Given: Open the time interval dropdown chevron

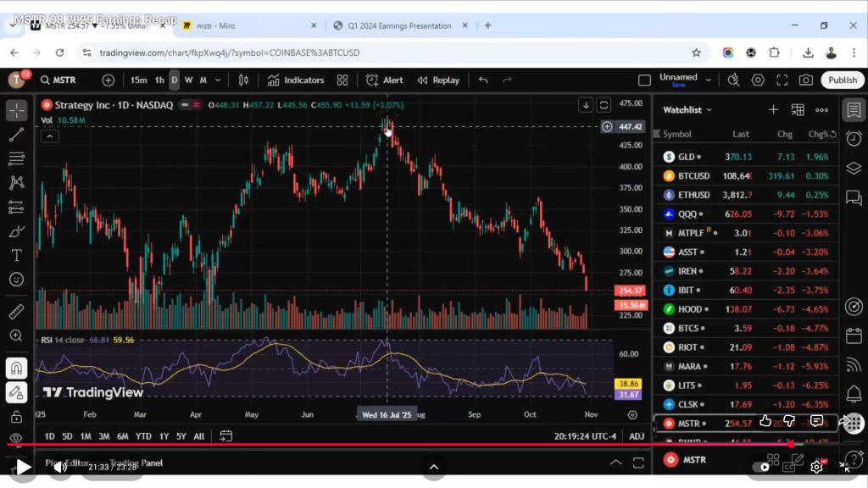Looking at the screenshot, I should [218, 80].
